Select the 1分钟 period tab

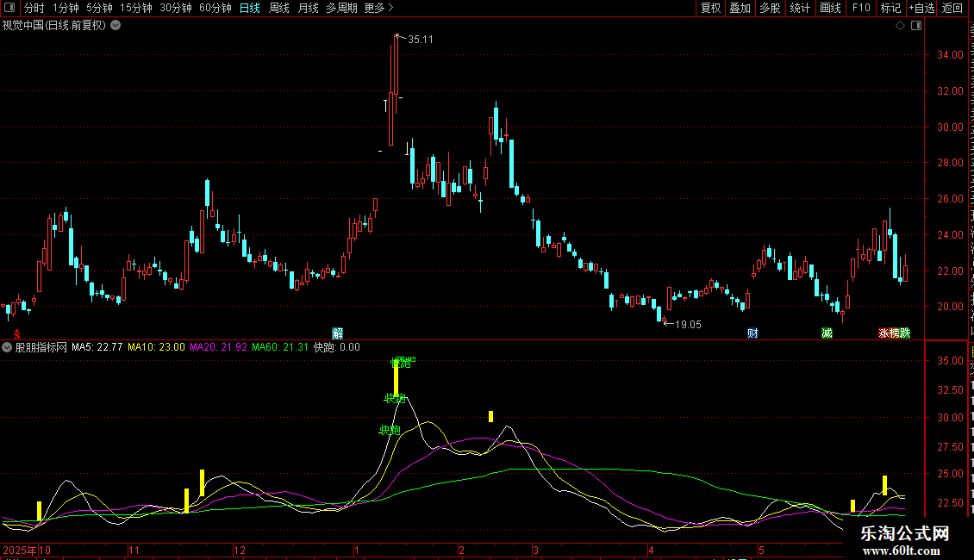click(x=66, y=8)
